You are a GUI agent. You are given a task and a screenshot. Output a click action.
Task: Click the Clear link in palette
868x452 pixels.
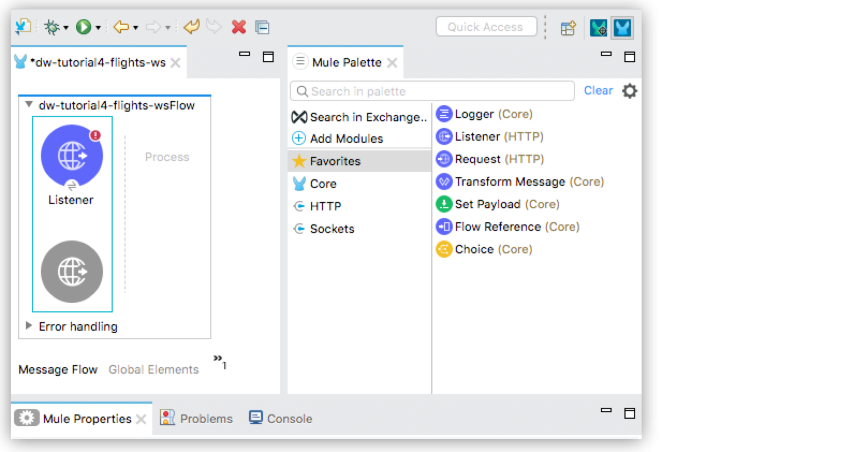(598, 91)
